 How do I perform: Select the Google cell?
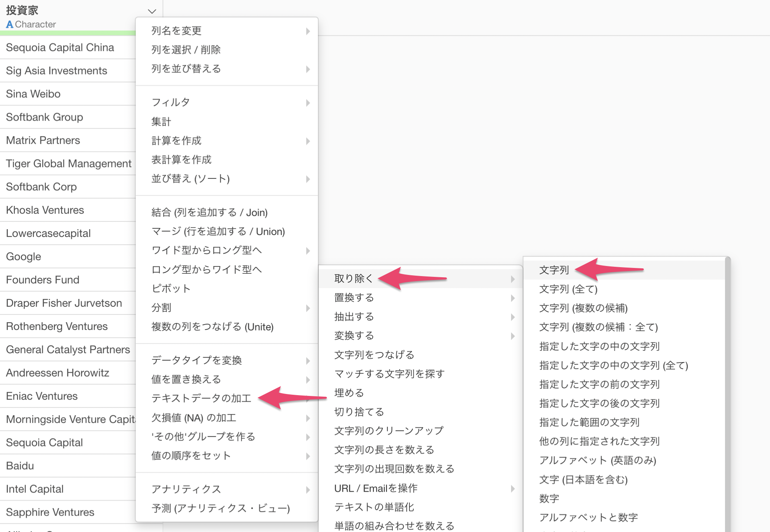tap(68, 257)
